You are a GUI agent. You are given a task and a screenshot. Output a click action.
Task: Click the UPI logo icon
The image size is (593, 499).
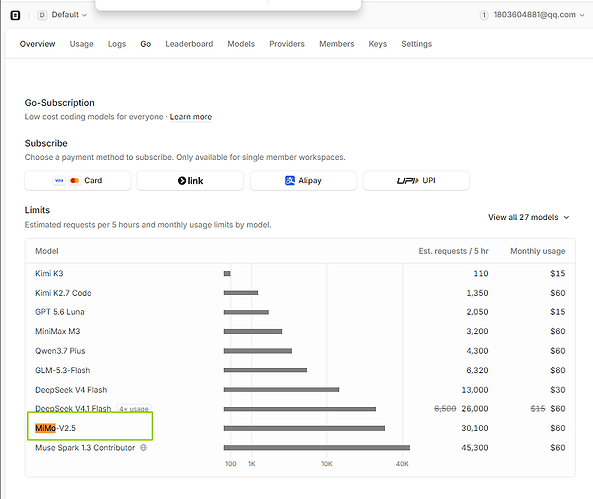click(407, 181)
